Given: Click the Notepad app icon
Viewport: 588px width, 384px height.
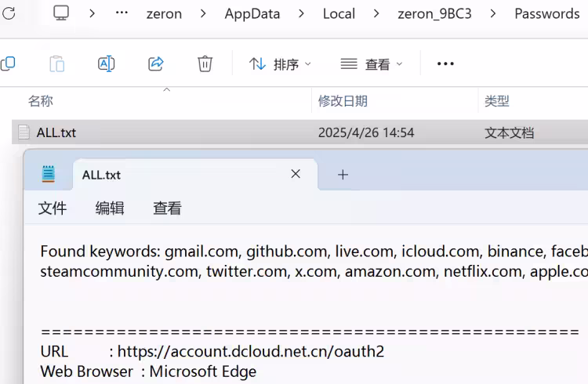Looking at the screenshot, I should pos(49,174).
